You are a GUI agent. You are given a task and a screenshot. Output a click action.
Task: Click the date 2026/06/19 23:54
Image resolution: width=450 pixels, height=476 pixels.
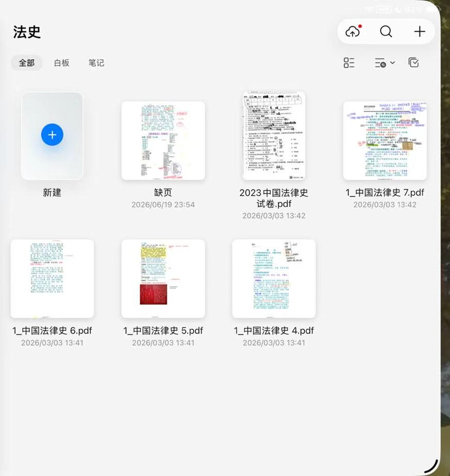click(163, 205)
